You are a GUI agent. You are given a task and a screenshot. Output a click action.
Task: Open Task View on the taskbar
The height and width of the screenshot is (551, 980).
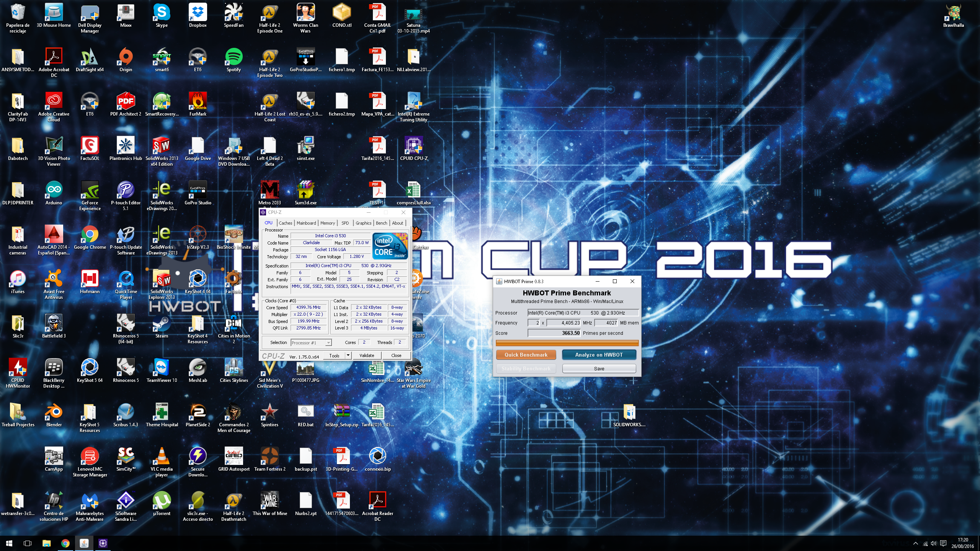point(28,543)
